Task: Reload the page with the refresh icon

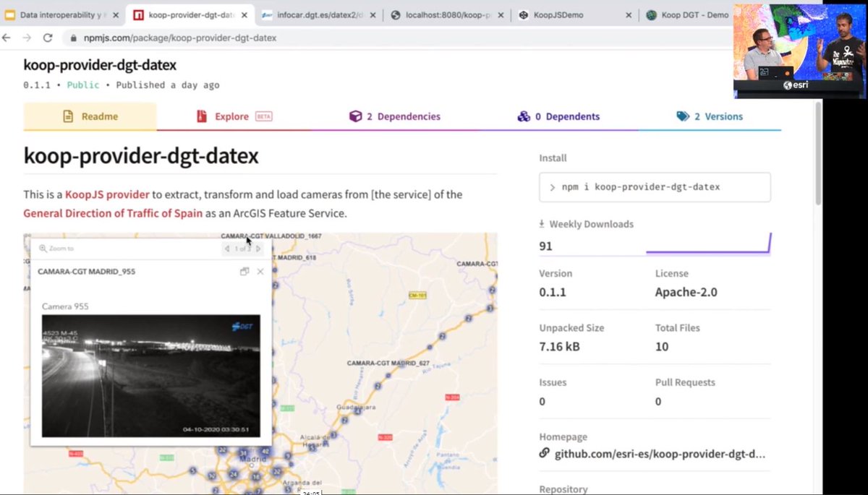Action: 48,38
